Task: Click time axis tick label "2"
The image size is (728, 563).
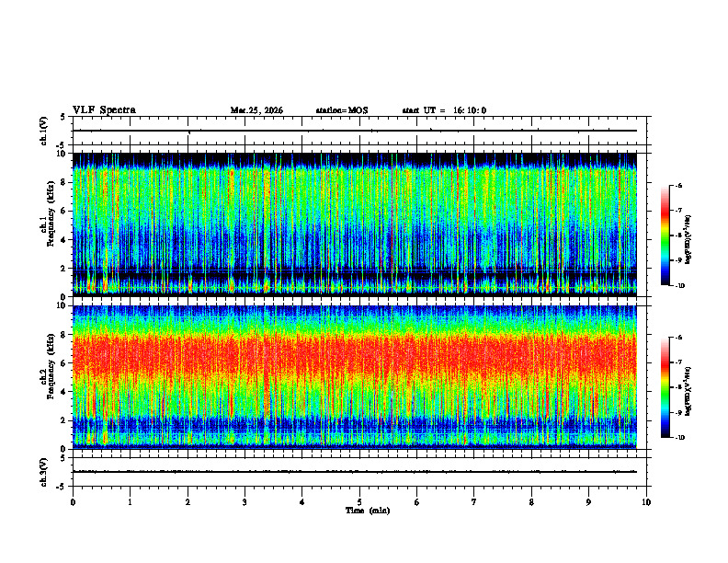Action: [188, 502]
